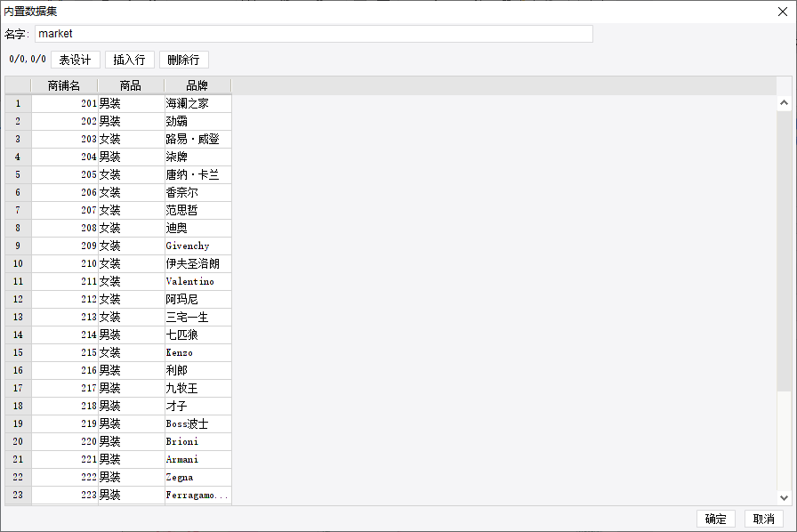Select the cell 柒牌
The width and height of the screenshot is (797, 532).
click(x=198, y=157)
